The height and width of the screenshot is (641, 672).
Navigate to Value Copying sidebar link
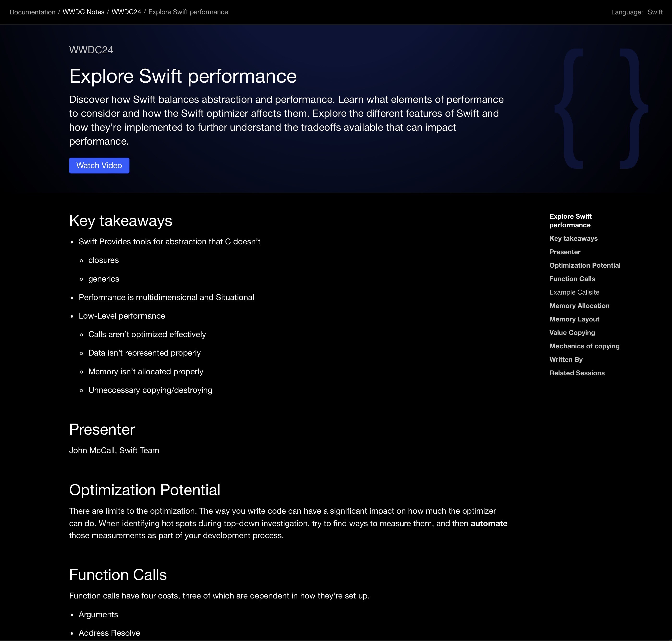point(572,333)
